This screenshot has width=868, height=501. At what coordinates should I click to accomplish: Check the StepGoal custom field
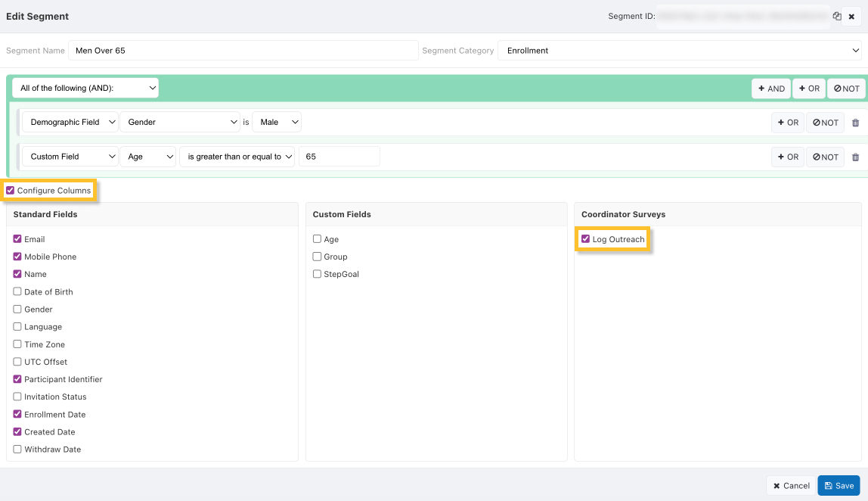click(318, 275)
